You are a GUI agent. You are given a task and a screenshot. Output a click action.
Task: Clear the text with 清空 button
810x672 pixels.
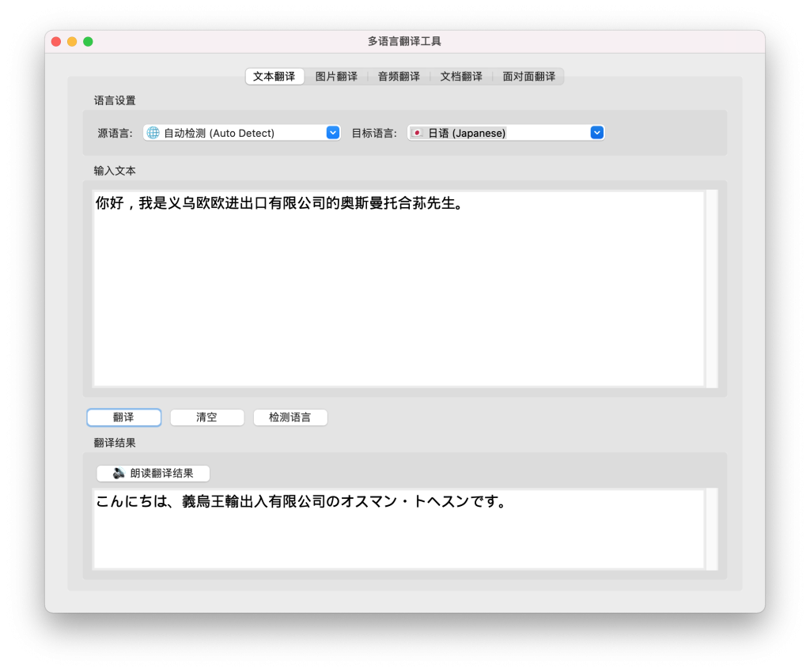207,417
